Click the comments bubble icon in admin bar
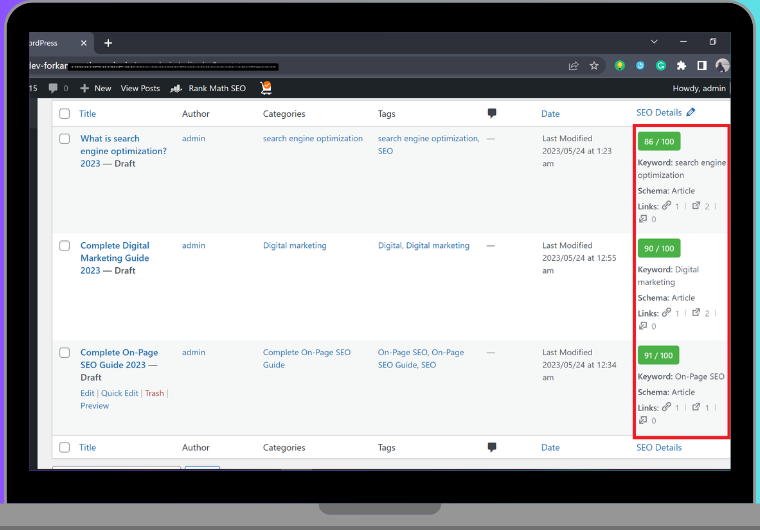This screenshot has height=530, width=760. click(x=53, y=88)
